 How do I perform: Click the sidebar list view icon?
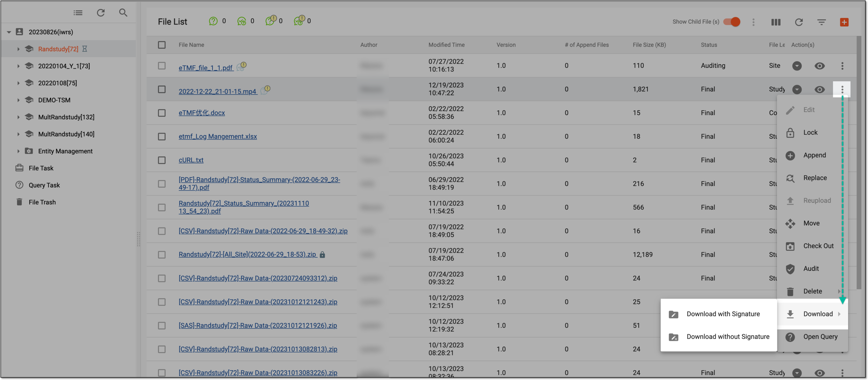(x=78, y=13)
